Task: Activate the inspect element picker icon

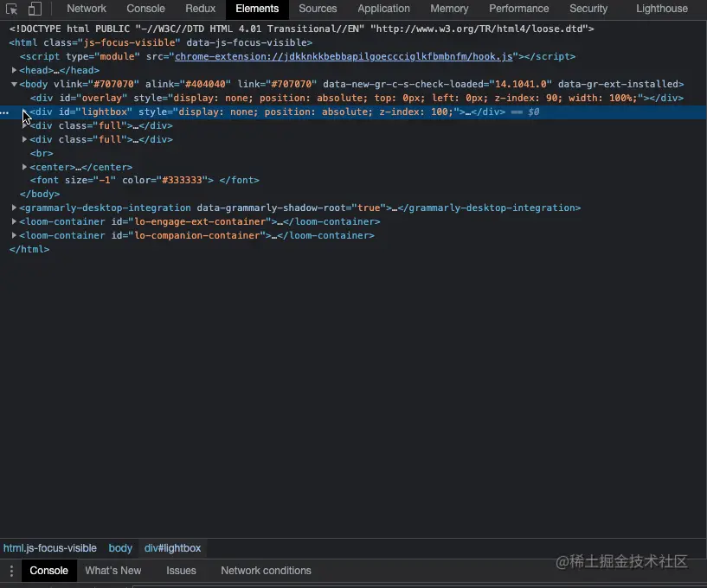Action: pos(11,9)
